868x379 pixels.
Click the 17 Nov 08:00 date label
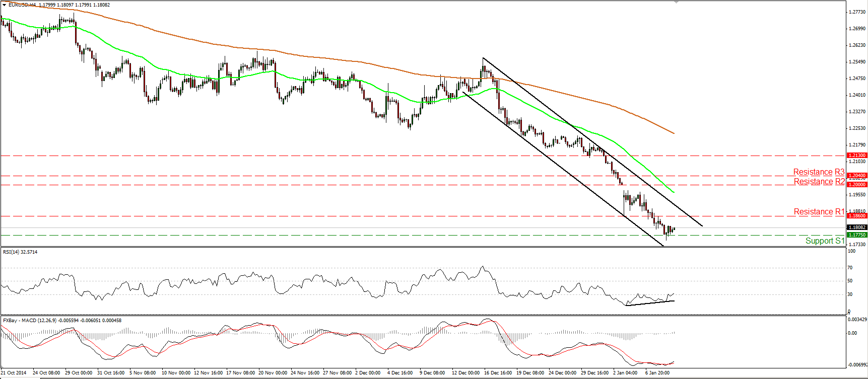point(241,373)
